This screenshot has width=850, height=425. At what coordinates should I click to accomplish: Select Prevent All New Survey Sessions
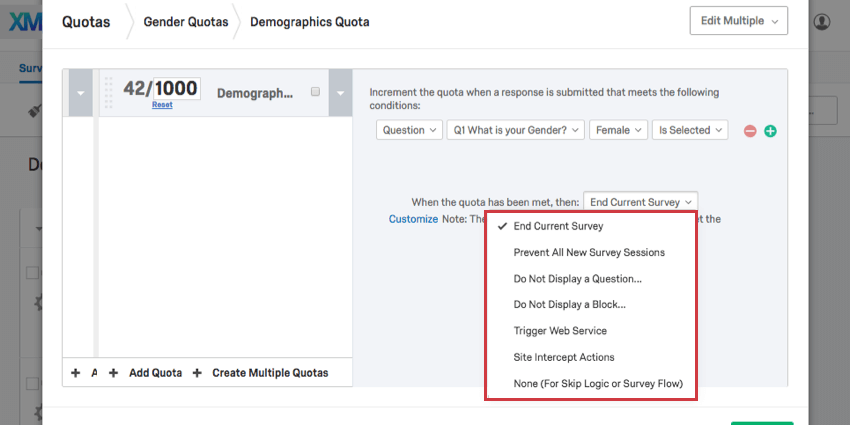pos(589,252)
